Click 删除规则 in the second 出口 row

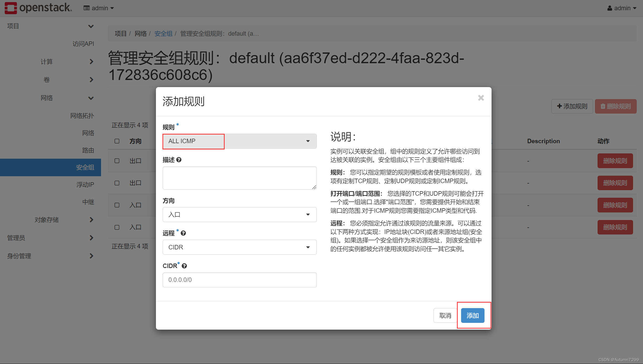point(615,183)
